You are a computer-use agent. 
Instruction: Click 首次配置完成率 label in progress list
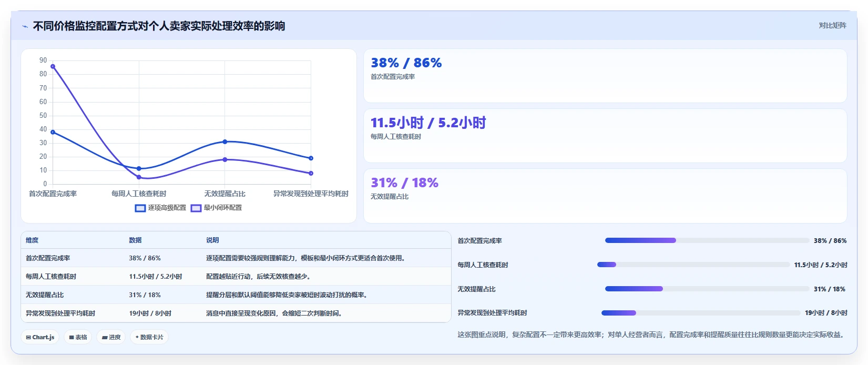(x=479, y=241)
